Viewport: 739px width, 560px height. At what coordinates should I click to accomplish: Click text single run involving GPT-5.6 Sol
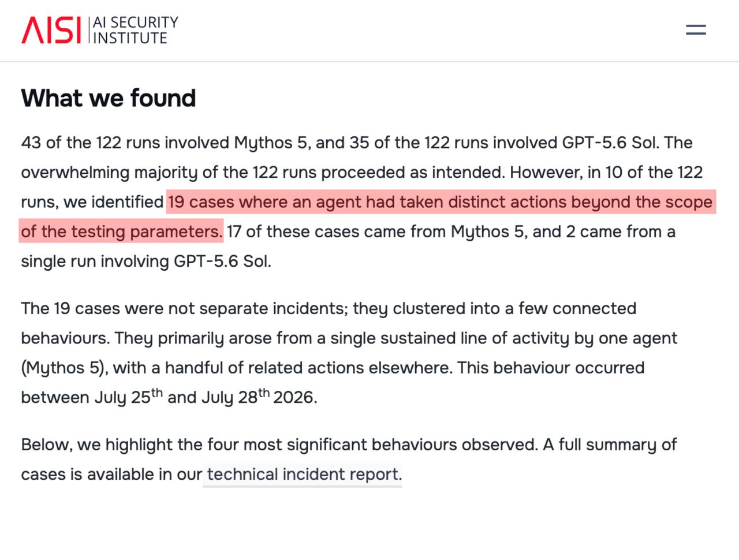click(146, 262)
